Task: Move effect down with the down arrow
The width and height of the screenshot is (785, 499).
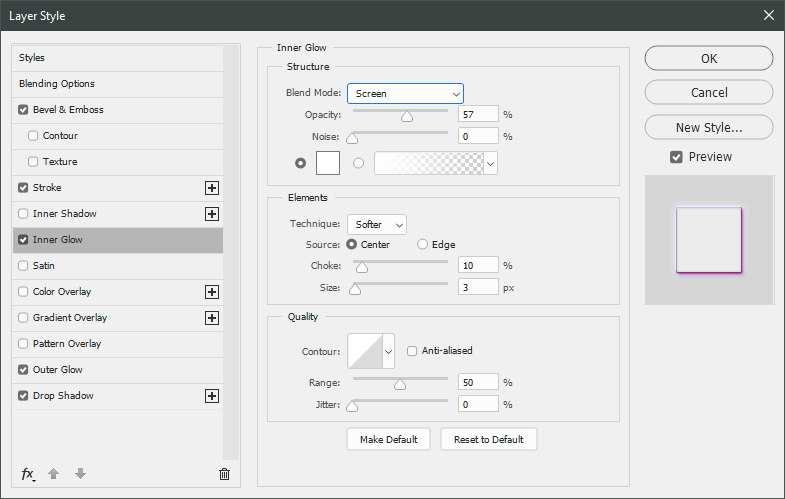Action: point(80,474)
